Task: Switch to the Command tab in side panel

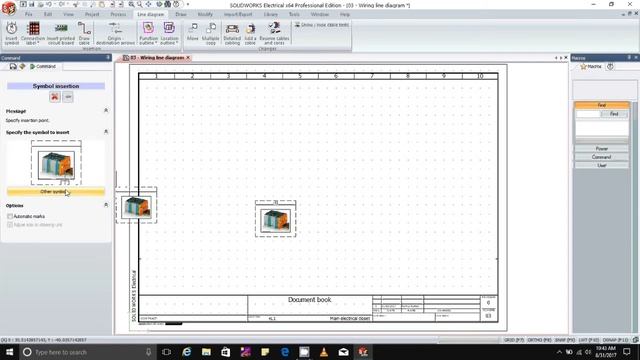Action: 43,66
